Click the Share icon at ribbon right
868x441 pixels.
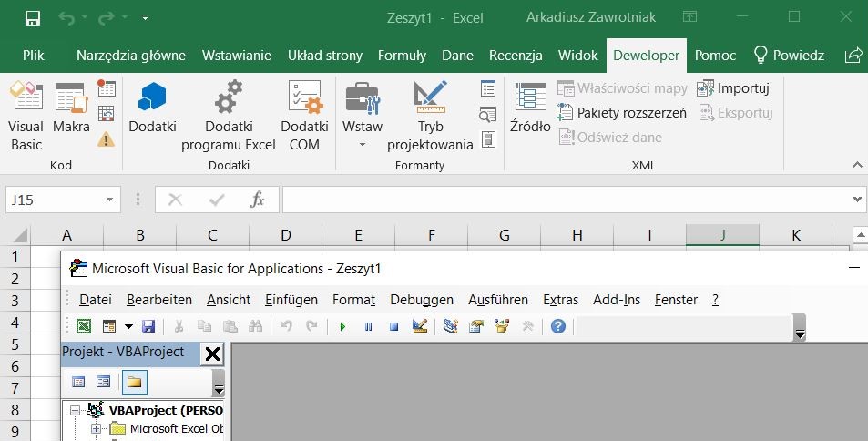click(x=853, y=56)
